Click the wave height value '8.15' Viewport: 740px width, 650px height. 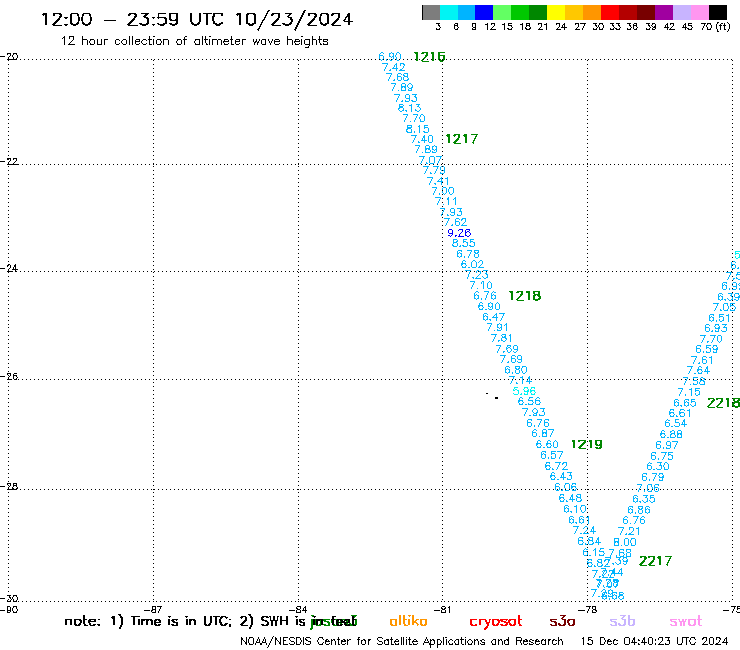click(418, 129)
